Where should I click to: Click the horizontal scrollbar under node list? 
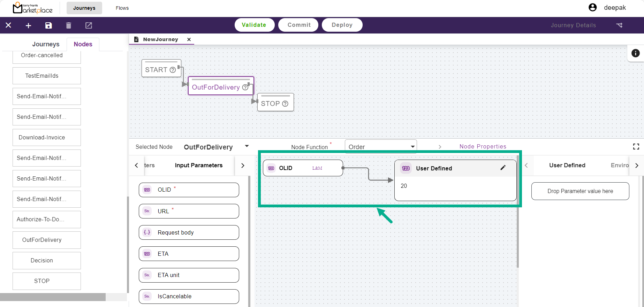pos(53,297)
